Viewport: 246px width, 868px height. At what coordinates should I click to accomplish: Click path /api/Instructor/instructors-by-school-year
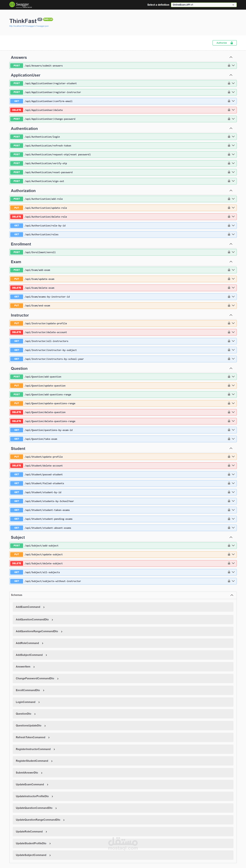(x=54, y=359)
